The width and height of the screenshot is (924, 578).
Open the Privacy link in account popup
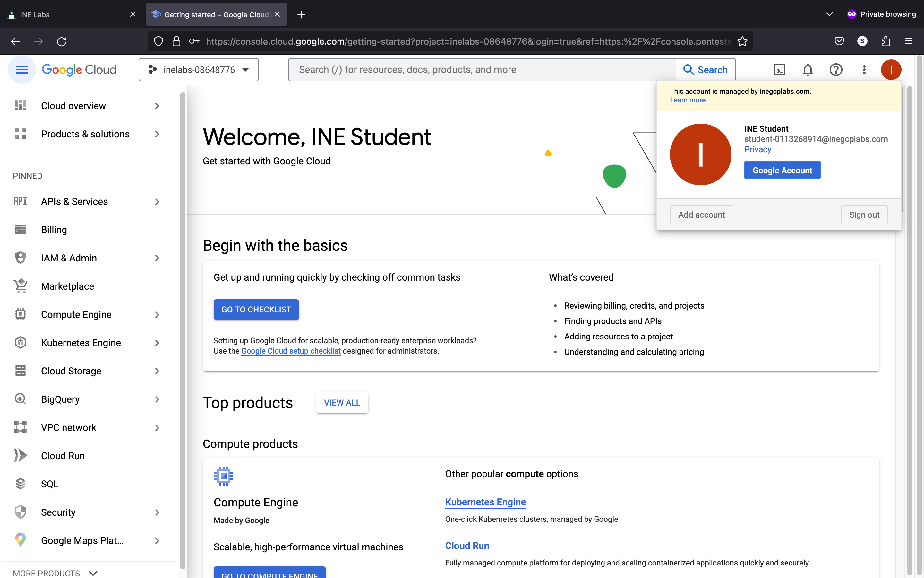point(757,149)
